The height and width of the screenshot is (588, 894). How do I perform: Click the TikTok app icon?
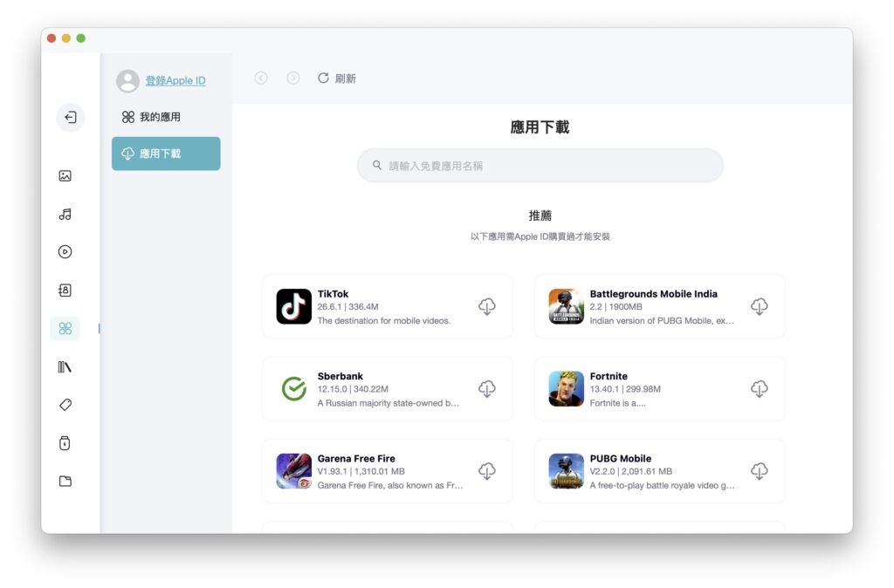pyautogui.click(x=294, y=306)
